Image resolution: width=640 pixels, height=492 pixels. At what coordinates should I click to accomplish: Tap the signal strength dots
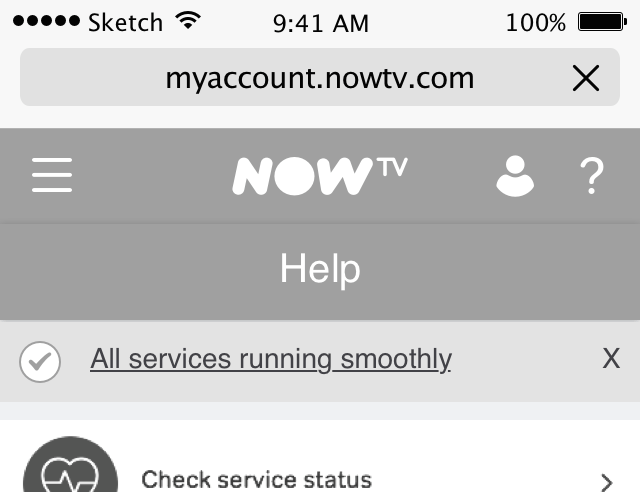46,20
